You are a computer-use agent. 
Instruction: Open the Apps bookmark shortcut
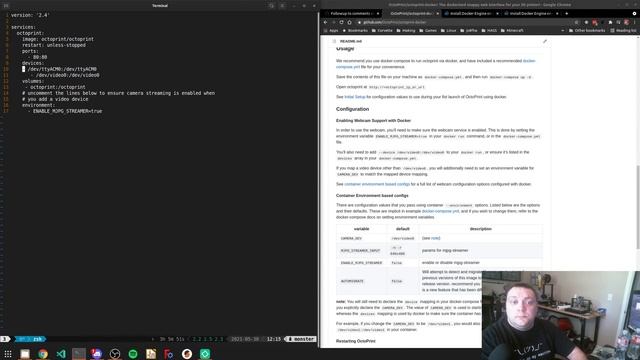point(331,31)
